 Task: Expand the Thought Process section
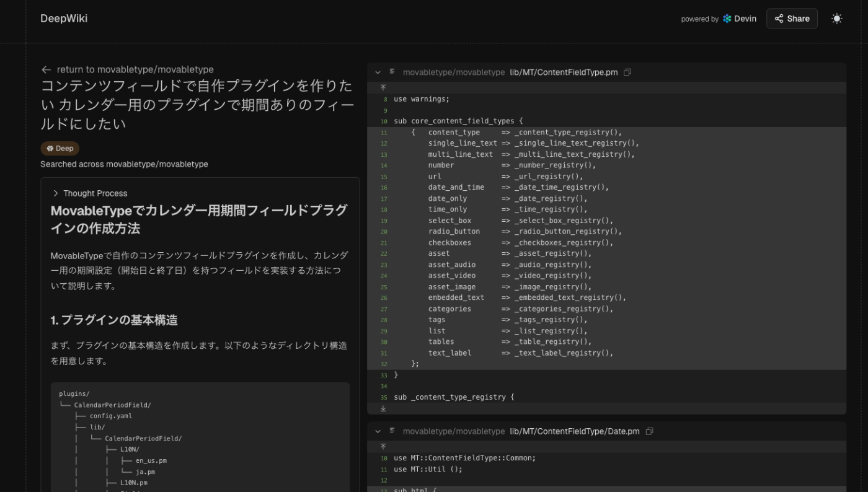tap(90, 193)
